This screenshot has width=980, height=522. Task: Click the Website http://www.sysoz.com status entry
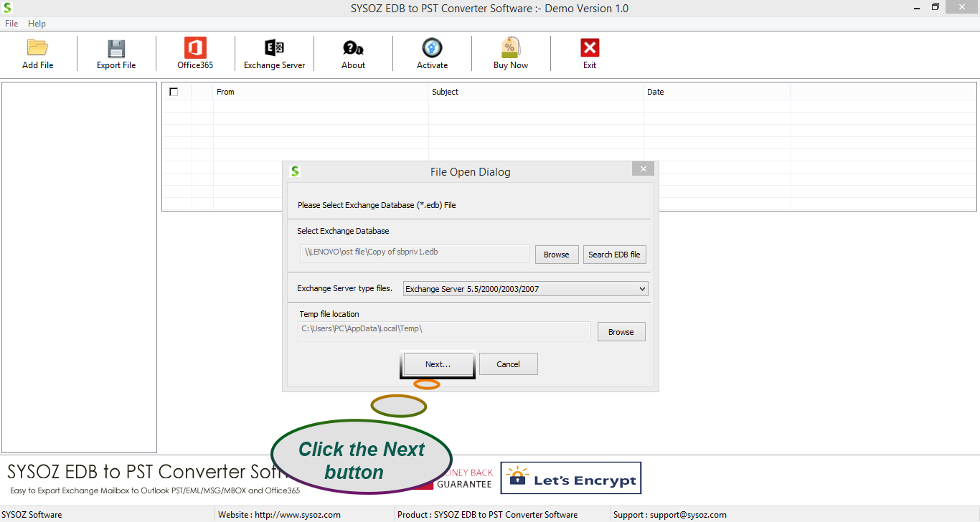tap(280, 515)
